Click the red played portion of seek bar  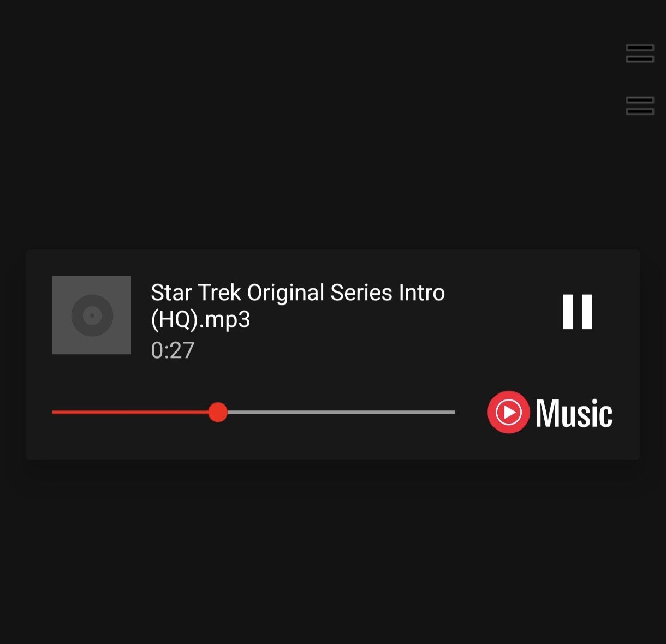click(130, 412)
